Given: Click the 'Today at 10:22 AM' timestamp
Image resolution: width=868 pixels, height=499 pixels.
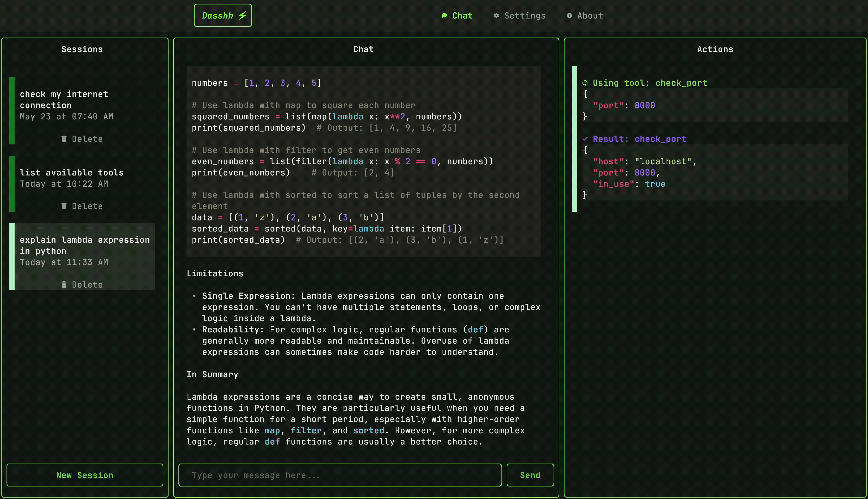Looking at the screenshot, I should [64, 184].
